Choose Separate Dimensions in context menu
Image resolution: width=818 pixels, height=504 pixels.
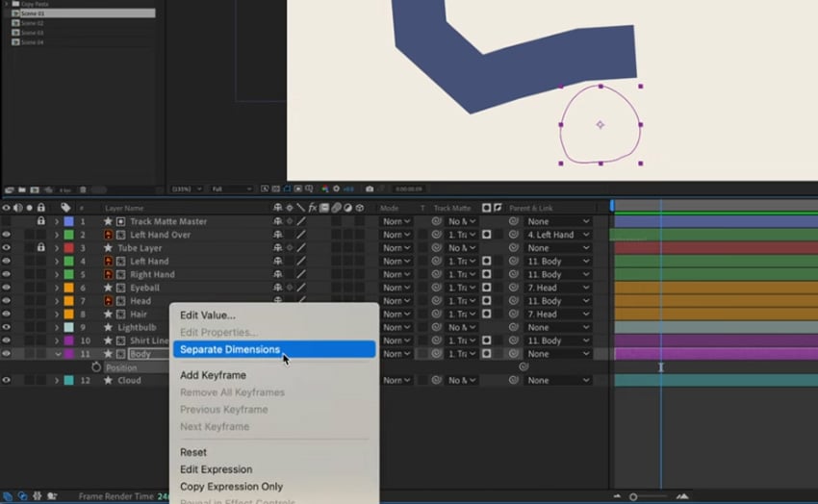coord(274,349)
